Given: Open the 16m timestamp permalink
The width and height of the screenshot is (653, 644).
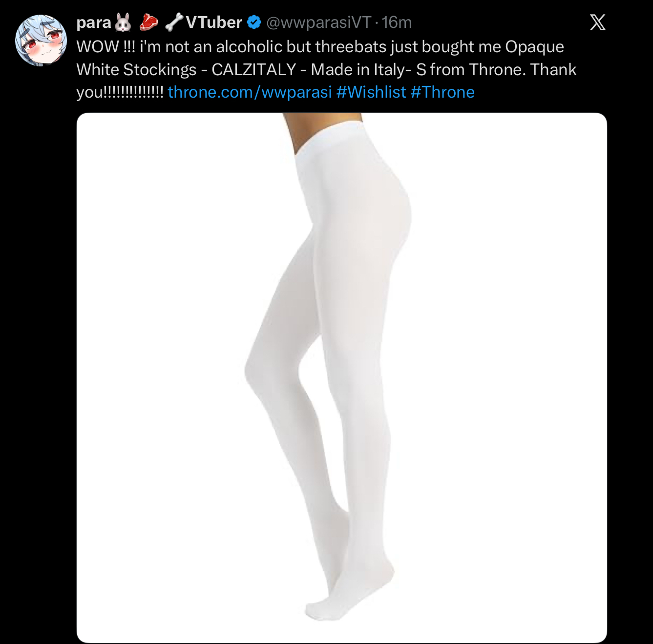Looking at the screenshot, I should point(397,22).
